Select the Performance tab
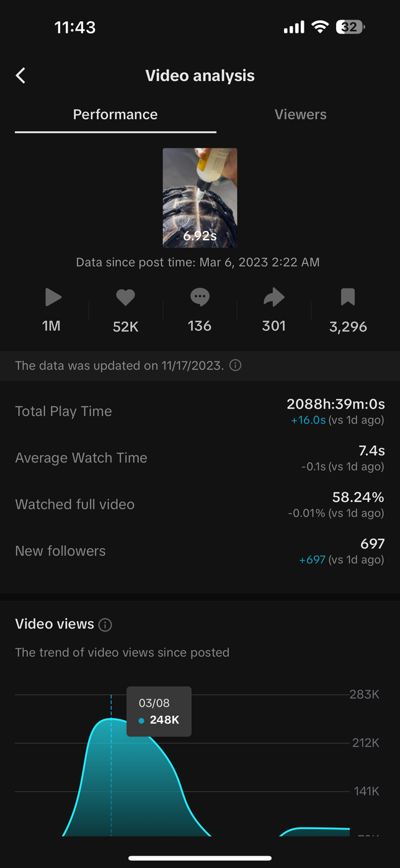 point(115,114)
